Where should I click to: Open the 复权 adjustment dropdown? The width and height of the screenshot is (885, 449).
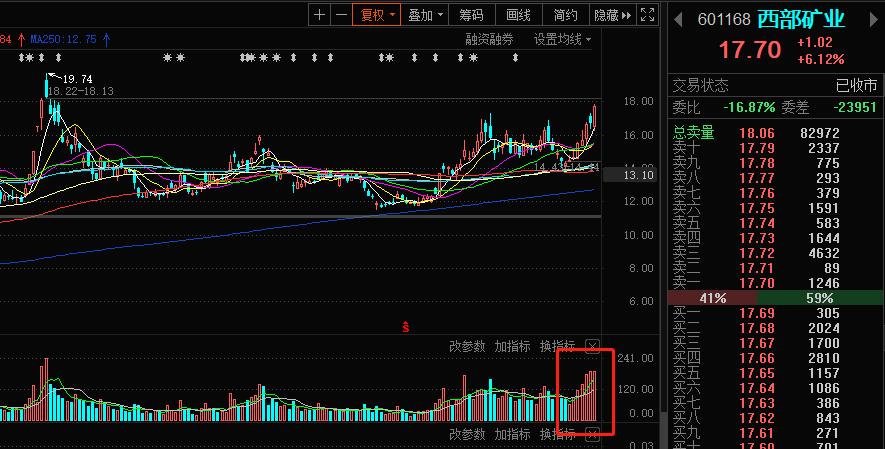point(378,15)
